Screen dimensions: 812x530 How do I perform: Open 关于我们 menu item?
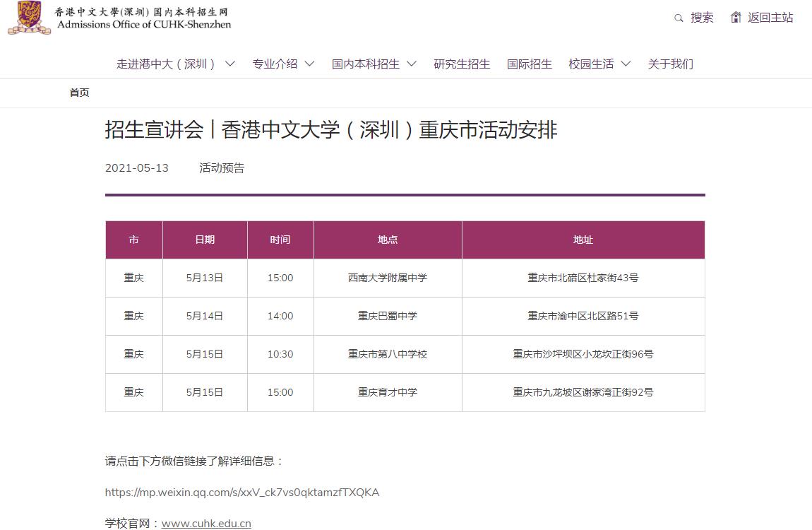pos(670,64)
